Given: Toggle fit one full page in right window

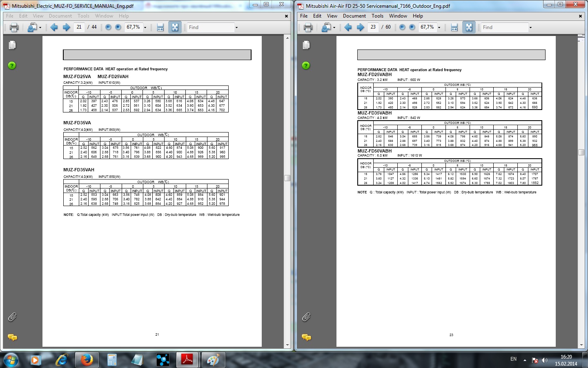Looking at the screenshot, I should 469,27.
